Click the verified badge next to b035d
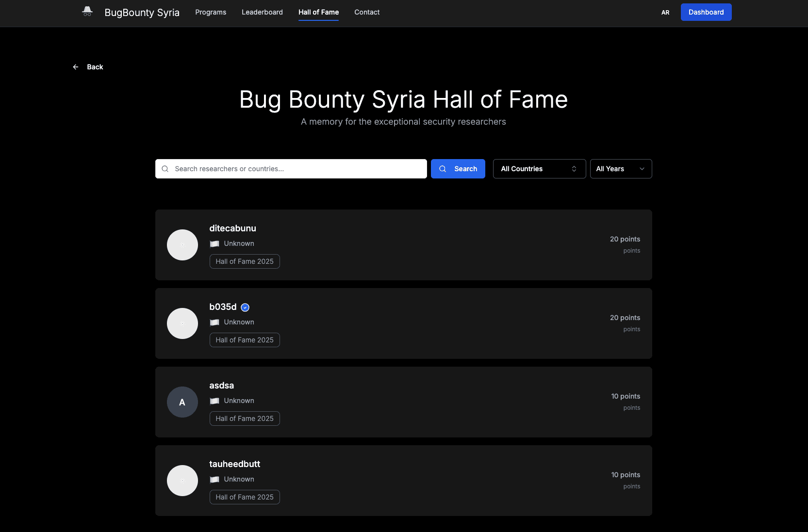The height and width of the screenshot is (532, 808). coord(245,307)
